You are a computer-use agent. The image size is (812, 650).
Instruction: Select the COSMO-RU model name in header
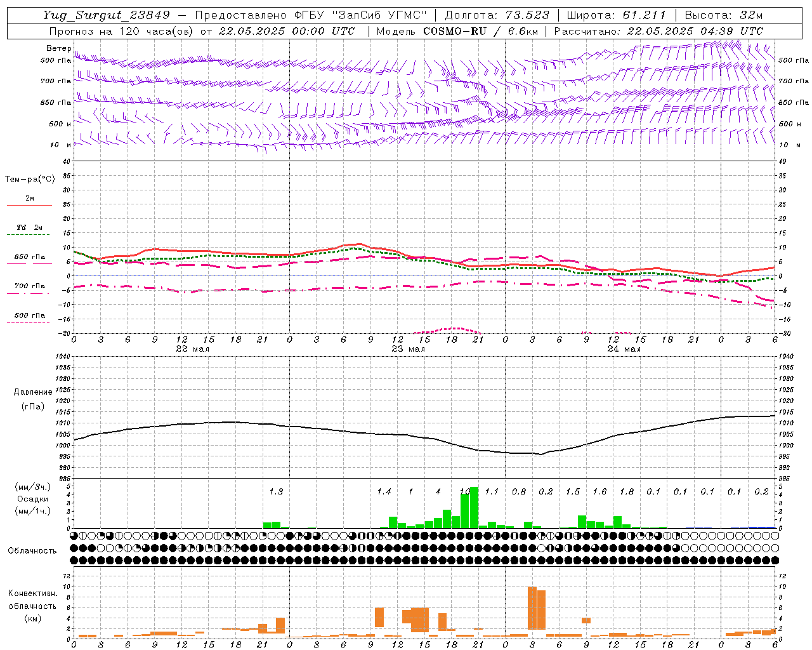point(459,31)
